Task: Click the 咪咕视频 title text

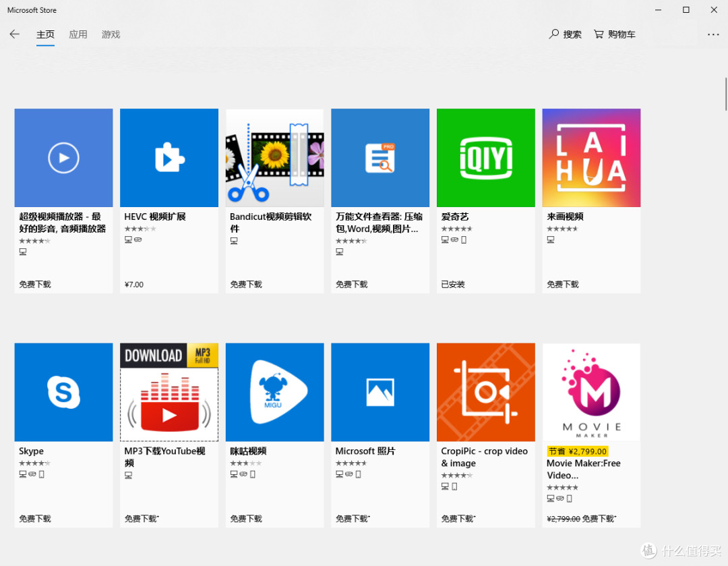Action: 248,451
